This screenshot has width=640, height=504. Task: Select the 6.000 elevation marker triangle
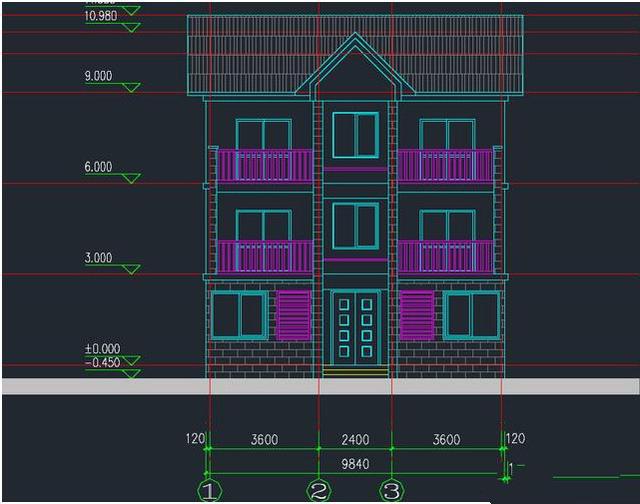[x=130, y=179]
